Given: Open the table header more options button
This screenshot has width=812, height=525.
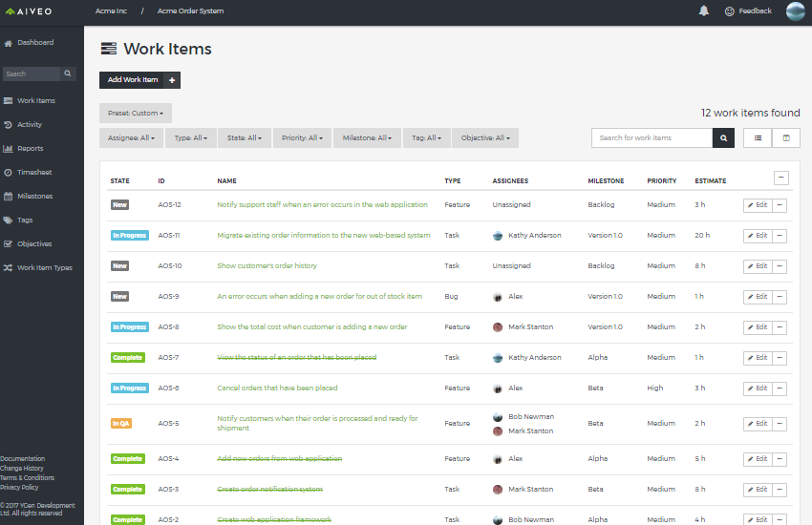Looking at the screenshot, I should (780, 178).
